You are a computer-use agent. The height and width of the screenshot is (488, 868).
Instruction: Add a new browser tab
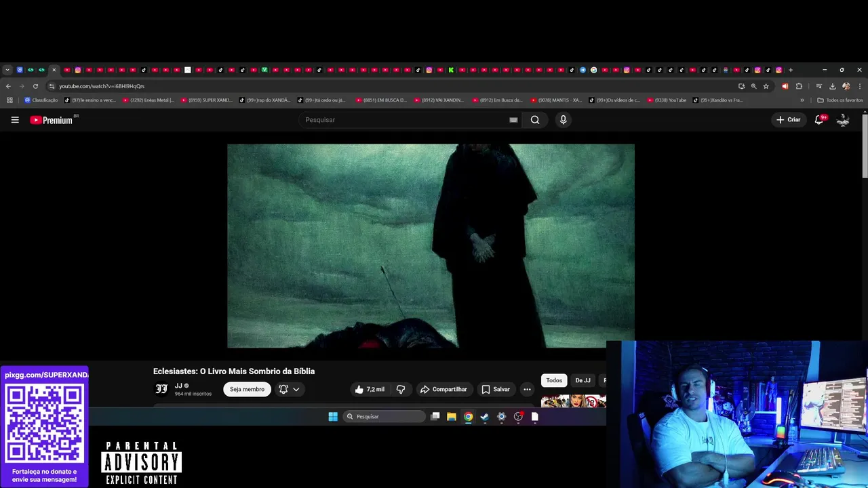(x=790, y=70)
